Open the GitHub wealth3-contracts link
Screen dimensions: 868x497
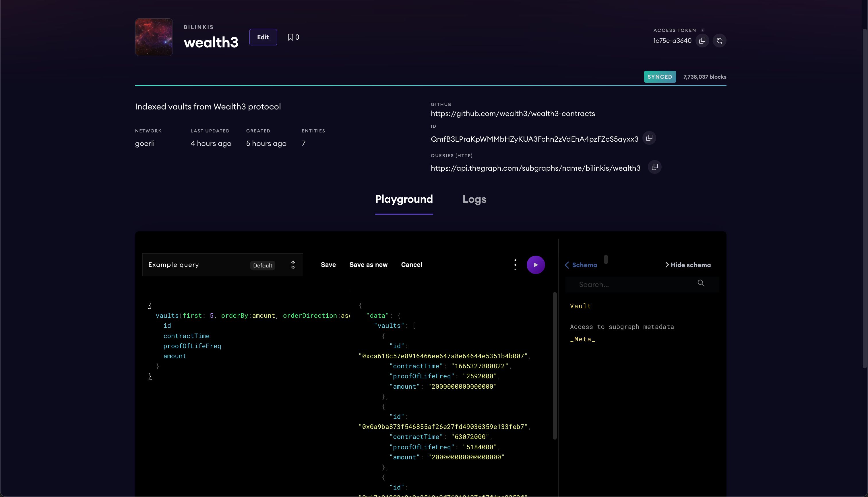tap(513, 114)
